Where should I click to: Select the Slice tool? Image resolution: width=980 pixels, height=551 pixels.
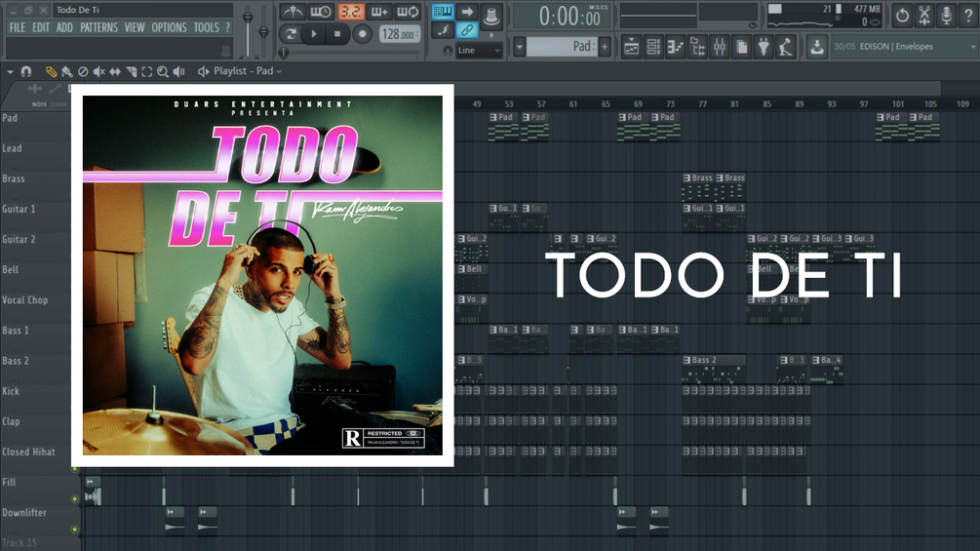coord(132,72)
